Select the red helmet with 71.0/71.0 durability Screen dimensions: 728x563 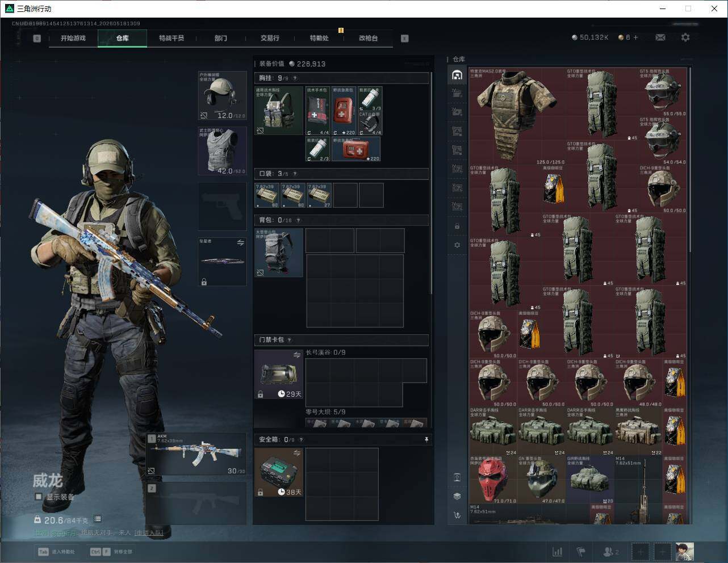493,479
